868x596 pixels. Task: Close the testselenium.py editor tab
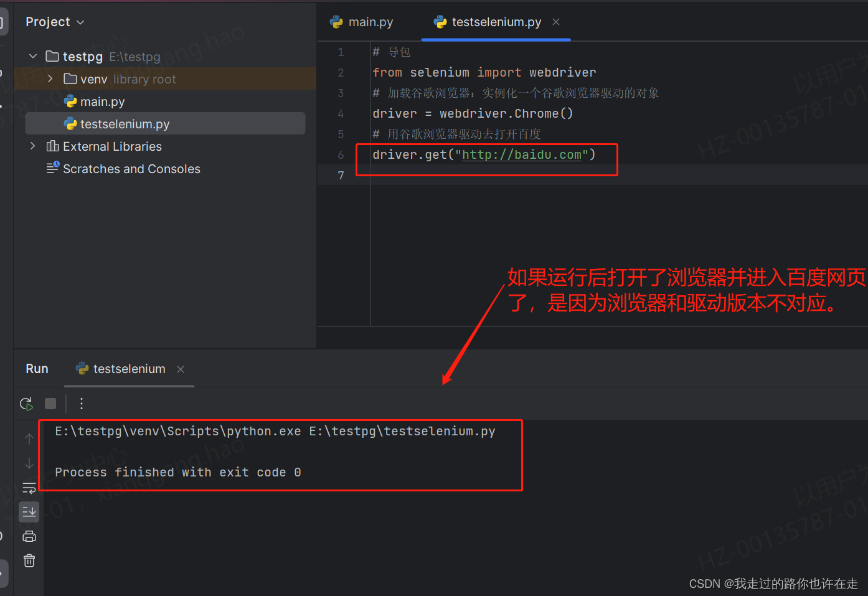point(556,22)
